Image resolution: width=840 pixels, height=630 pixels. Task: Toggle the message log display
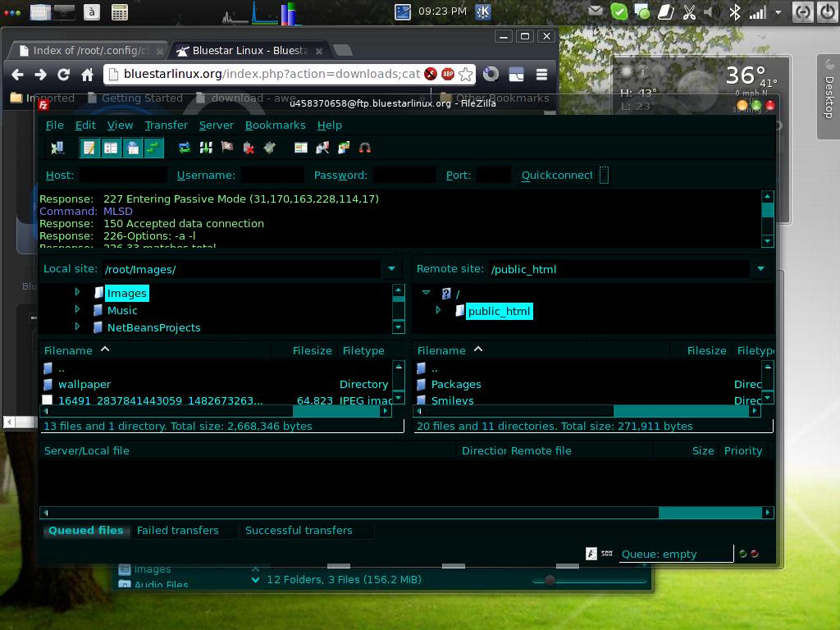tap(89, 148)
